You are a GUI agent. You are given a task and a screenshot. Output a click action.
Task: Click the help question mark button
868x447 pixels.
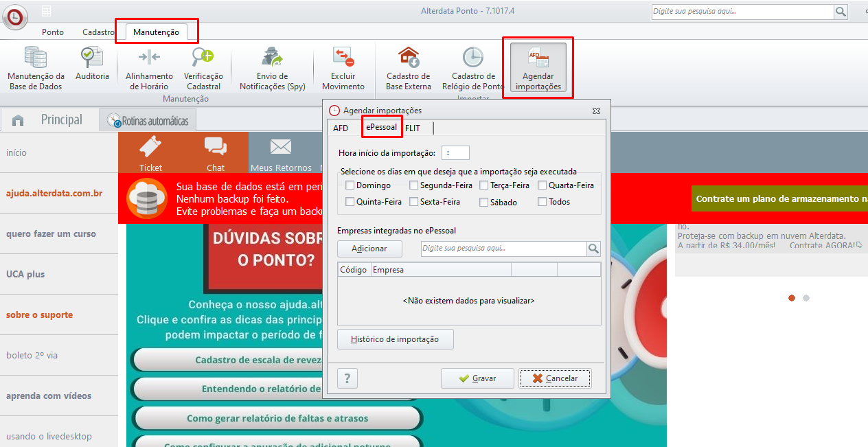point(347,378)
